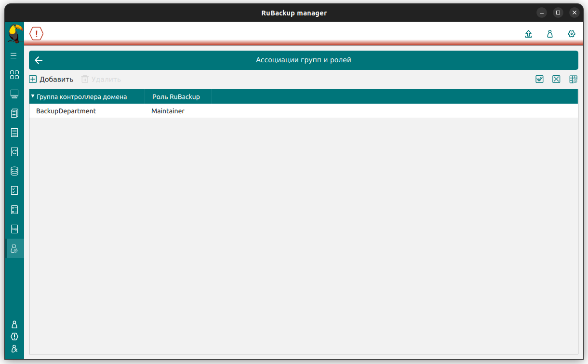Screen dimensions: 588x364
Task: Open the dashboard grid icon in sidebar
Action: (14, 75)
